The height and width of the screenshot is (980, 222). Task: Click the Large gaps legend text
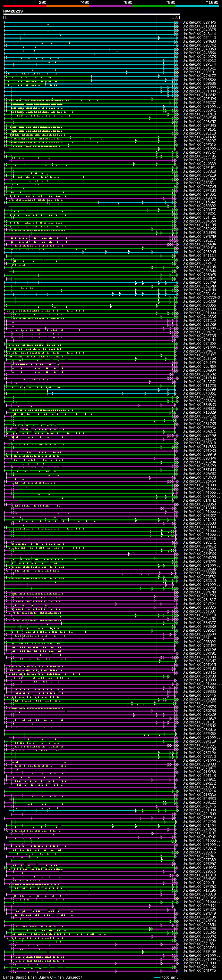click(43, 977)
